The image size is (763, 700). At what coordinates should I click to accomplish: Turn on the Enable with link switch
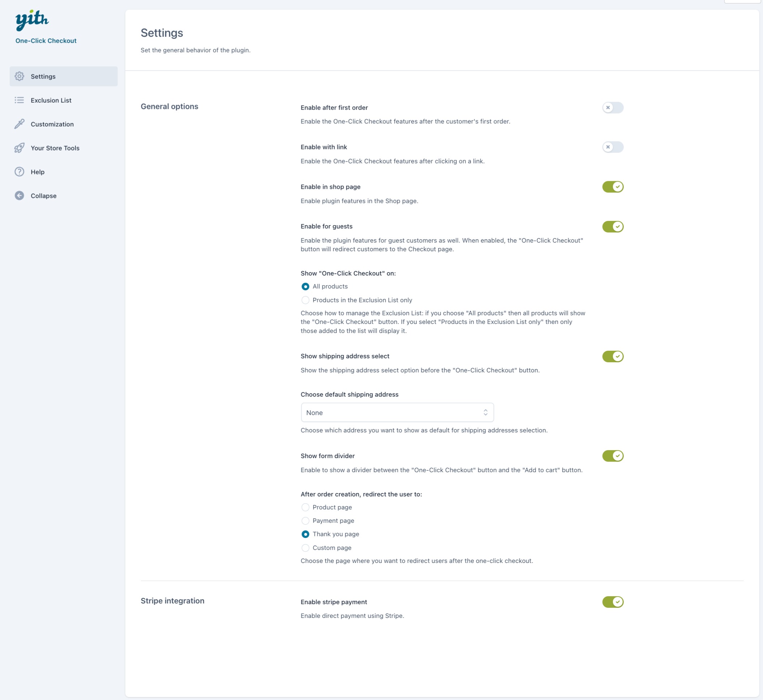[x=612, y=147]
